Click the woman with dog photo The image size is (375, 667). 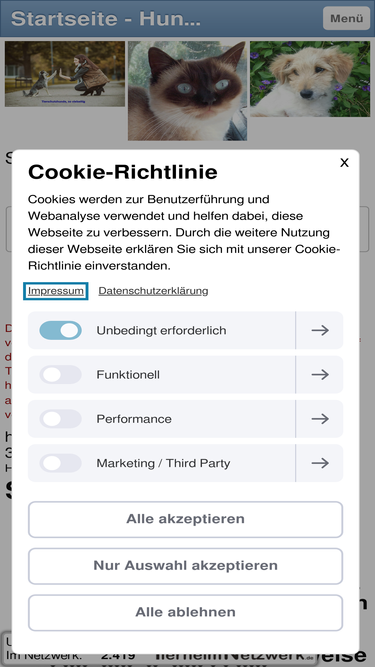pyautogui.click(x=65, y=74)
